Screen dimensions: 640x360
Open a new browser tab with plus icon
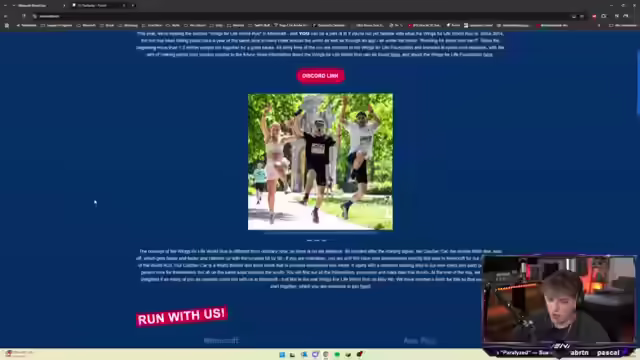click(x=133, y=5)
